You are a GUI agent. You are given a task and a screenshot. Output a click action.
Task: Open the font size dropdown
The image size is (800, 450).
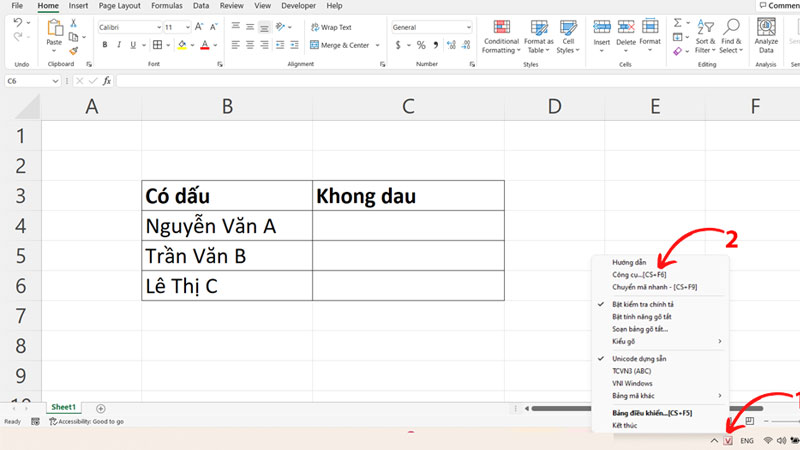[188, 27]
